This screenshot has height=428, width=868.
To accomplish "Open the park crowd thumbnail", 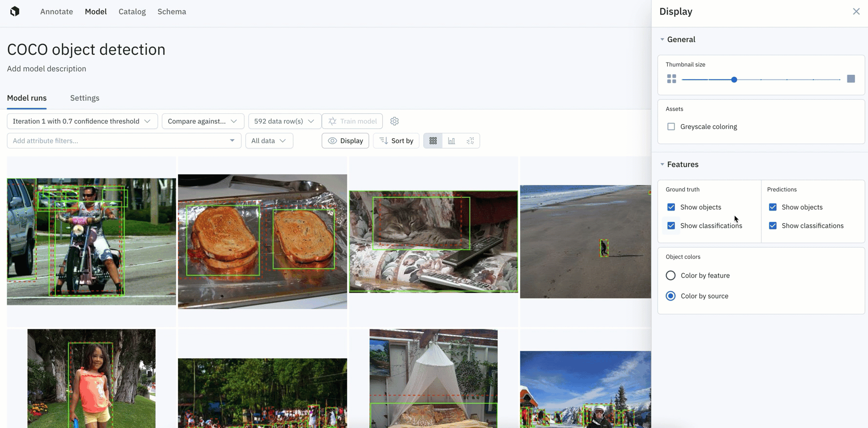I will coord(262,393).
